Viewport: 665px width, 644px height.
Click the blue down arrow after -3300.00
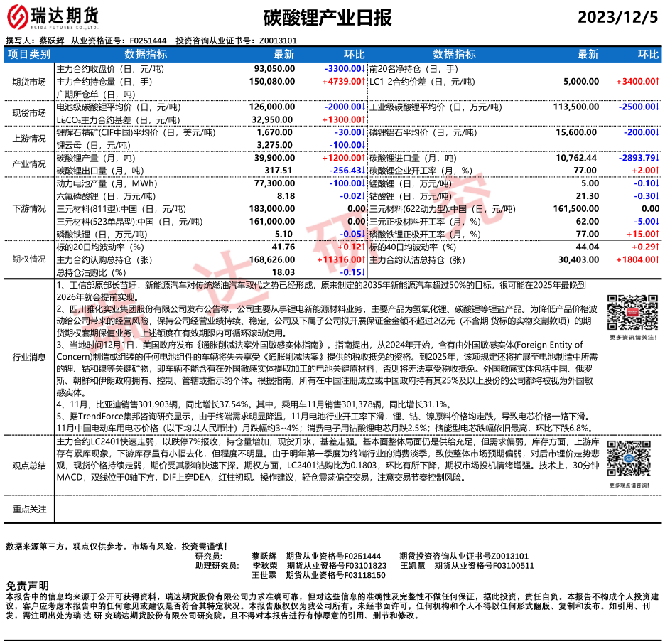coord(364,69)
